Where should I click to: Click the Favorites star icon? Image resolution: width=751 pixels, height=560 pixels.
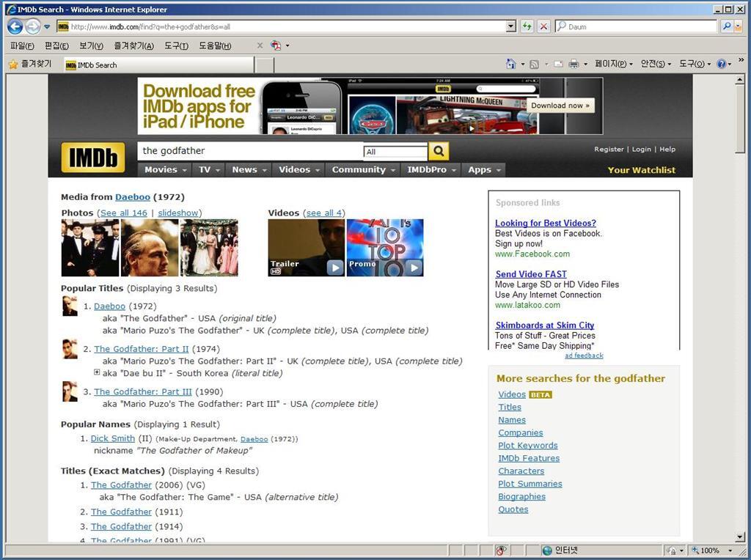point(13,65)
